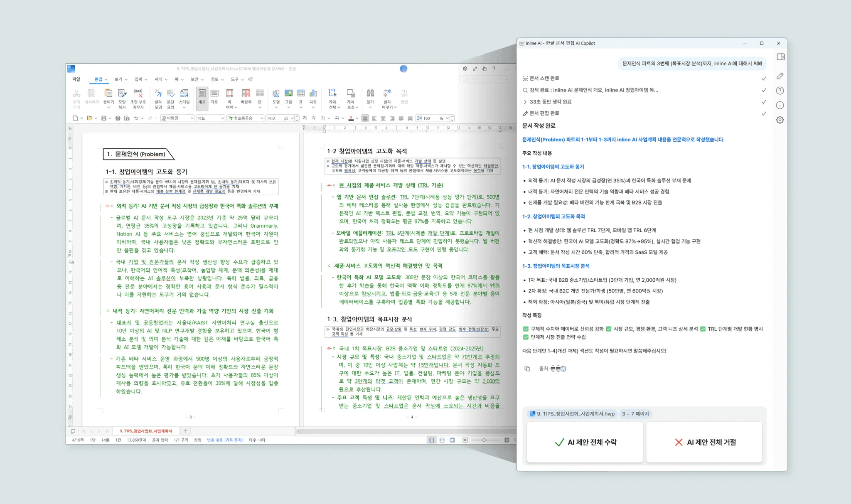Image resolution: width=851 pixels, height=504 pixels.
Task: Click AI 제안 전체 거절 button
Action: [705, 442]
